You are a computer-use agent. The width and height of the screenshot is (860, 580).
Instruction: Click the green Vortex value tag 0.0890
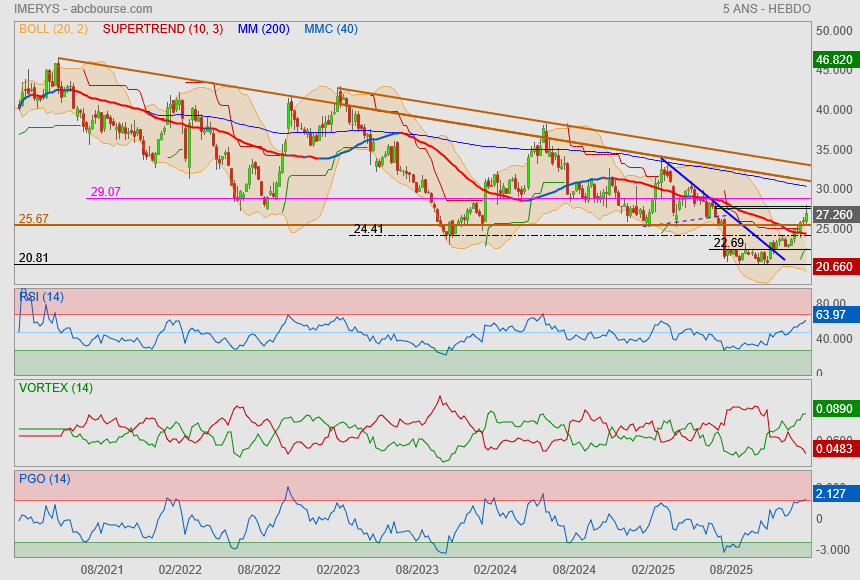pyautogui.click(x=834, y=409)
